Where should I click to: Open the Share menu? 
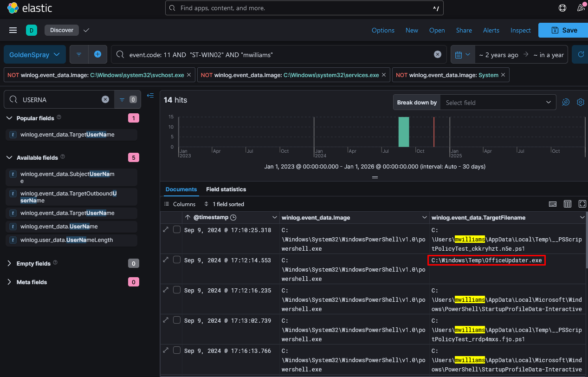coord(464,30)
